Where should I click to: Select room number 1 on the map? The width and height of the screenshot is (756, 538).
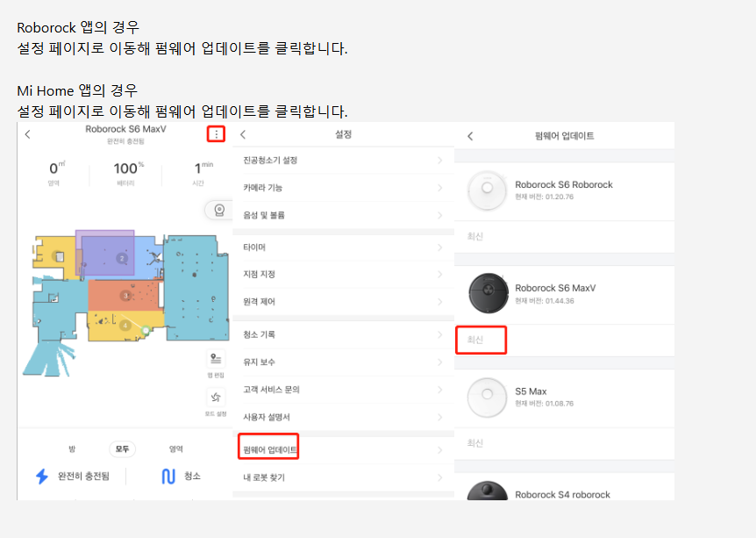click(59, 256)
